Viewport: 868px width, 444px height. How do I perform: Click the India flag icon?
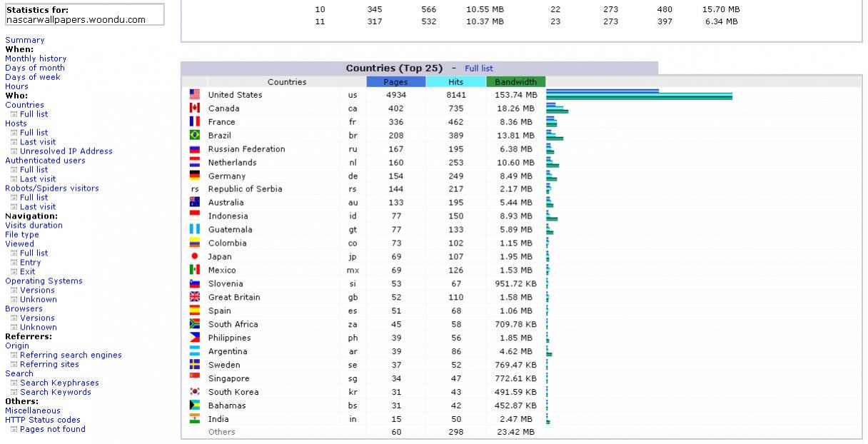[x=194, y=419]
